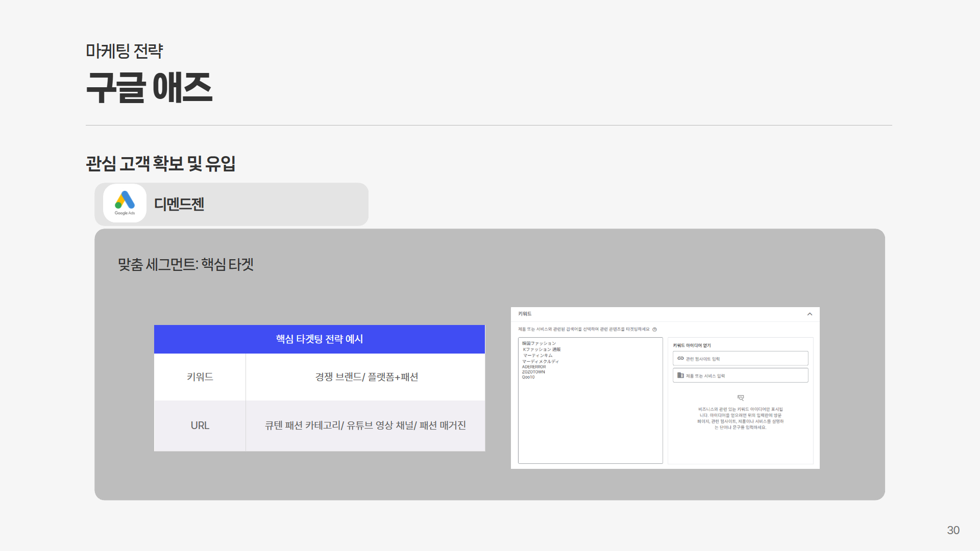Click inside the keyword list text area
Viewport: 980px width, 551px height.
tap(590, 423)
